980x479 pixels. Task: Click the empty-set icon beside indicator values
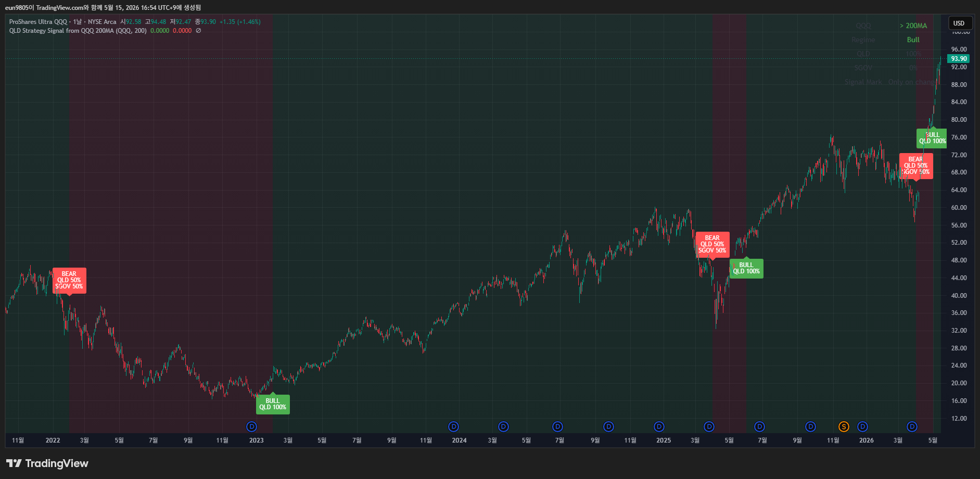pyautogui.click(x=198, y=31)
